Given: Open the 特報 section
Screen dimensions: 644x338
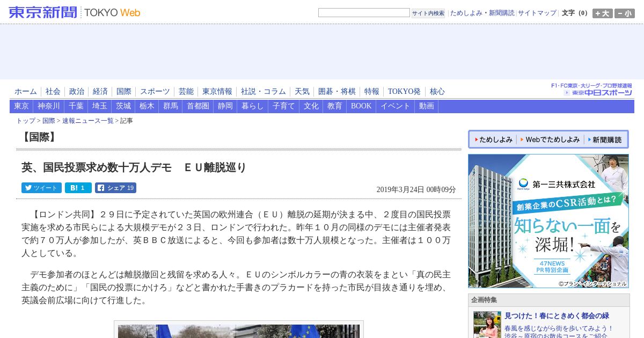Looking at the screenshot, I should click(372, 92).
